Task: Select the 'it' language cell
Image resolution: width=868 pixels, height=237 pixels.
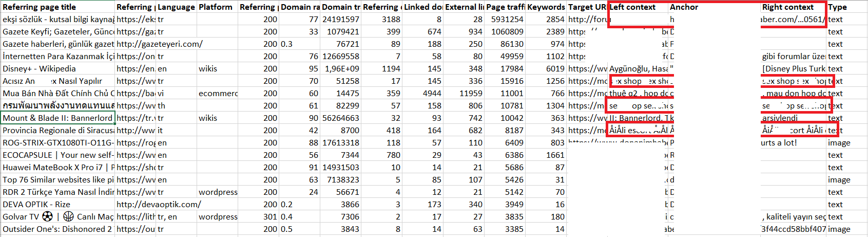Action: [176, 130]
